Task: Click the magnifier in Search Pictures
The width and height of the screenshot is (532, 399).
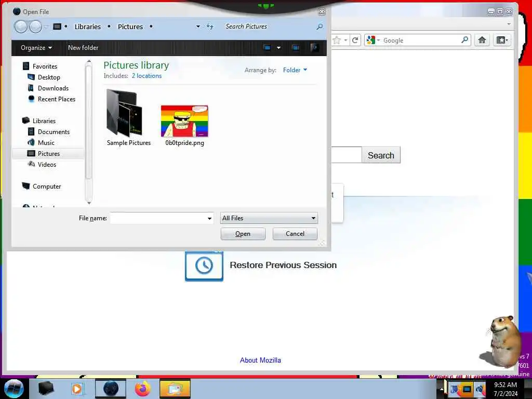Action: (x=320, y=26)
